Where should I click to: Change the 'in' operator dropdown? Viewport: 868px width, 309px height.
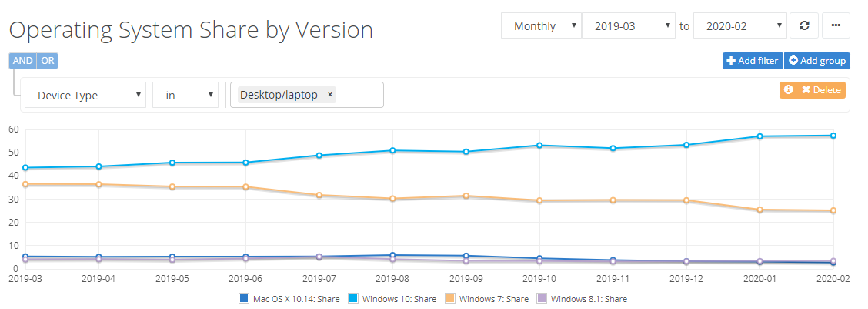185,95
